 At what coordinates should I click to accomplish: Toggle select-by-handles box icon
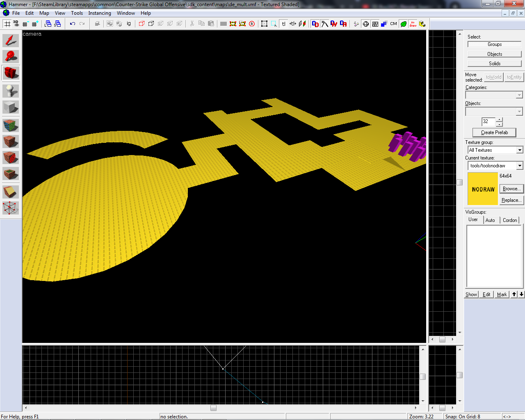[x=265, y=24]
